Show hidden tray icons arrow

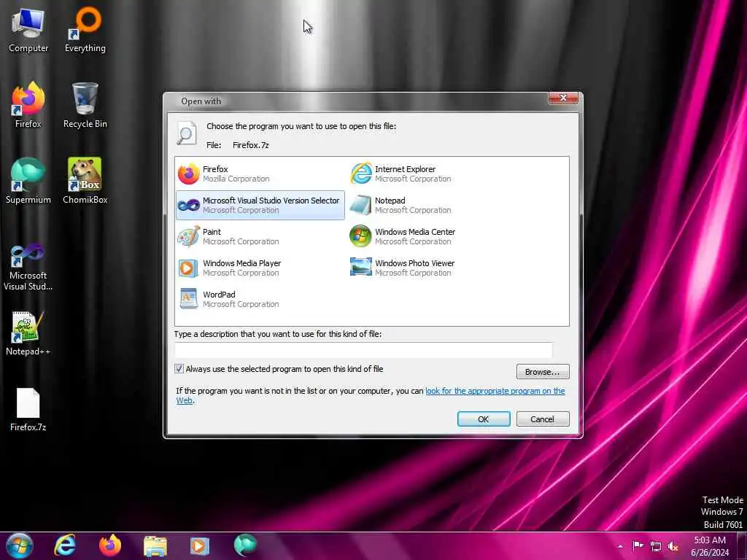[x=620, y=546]
